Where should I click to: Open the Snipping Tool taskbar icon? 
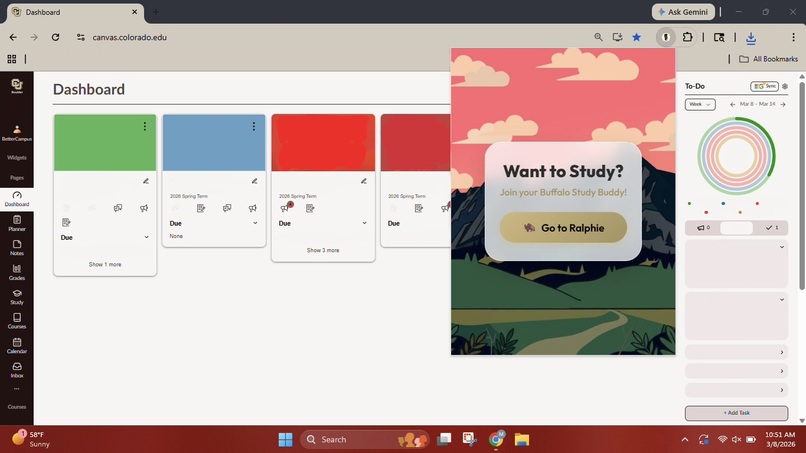click(469, 439)
